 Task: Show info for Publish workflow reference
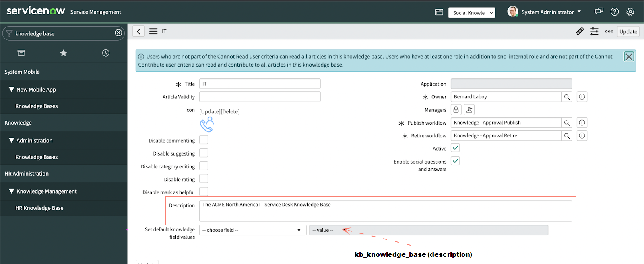(582, 123)
